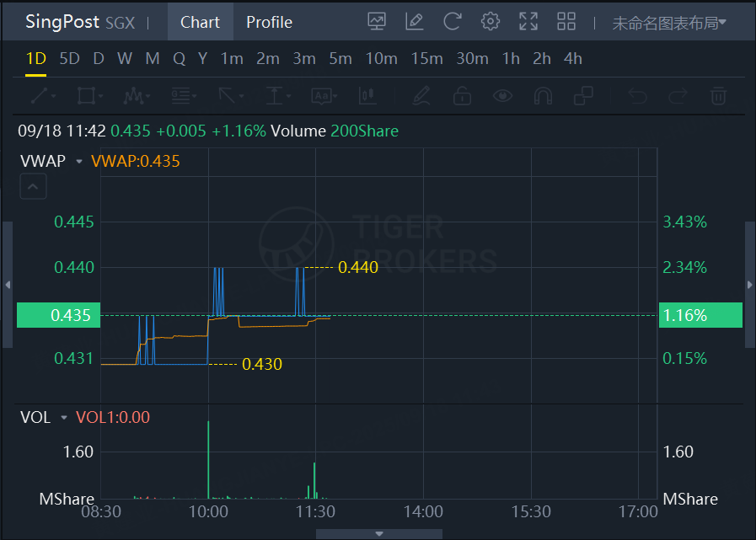Expand the right side panel arrow
Screen dimensions: 756x540
coord(749,285)
